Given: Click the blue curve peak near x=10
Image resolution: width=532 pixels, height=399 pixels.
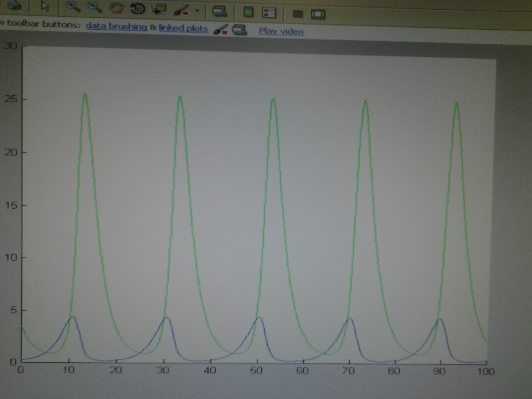Looking at the screenshot, I should (72, 317).
